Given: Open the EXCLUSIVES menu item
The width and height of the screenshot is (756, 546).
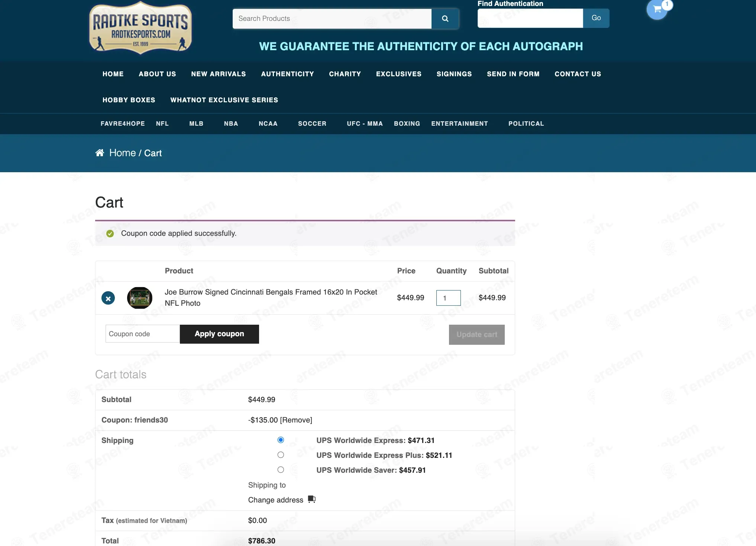Looking at the screenshot, I should coord(399,74).
